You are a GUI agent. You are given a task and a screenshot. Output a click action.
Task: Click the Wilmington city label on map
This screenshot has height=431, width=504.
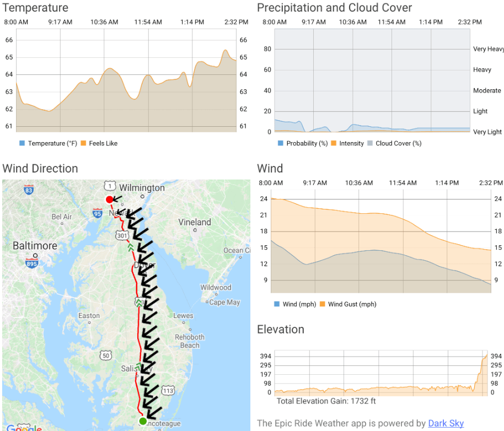click(x=142, y=188)
